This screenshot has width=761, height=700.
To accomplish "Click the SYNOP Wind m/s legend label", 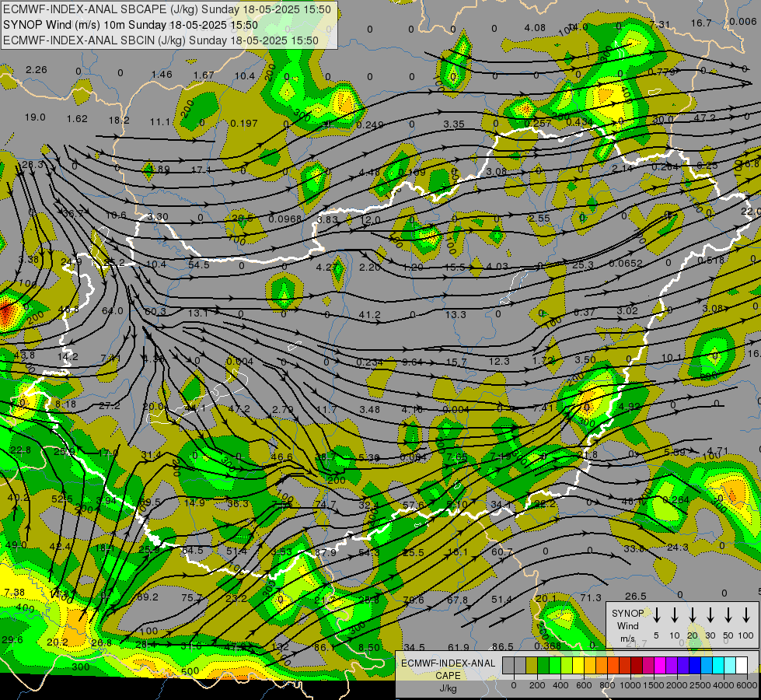I will click(x=627, y=625).
